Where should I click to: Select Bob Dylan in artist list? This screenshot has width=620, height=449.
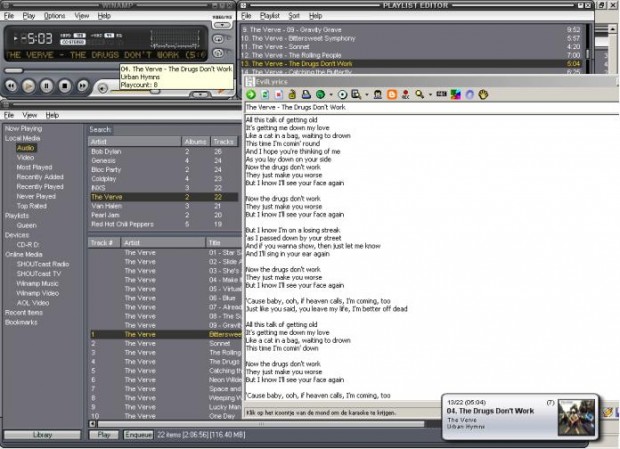(164, 151)
